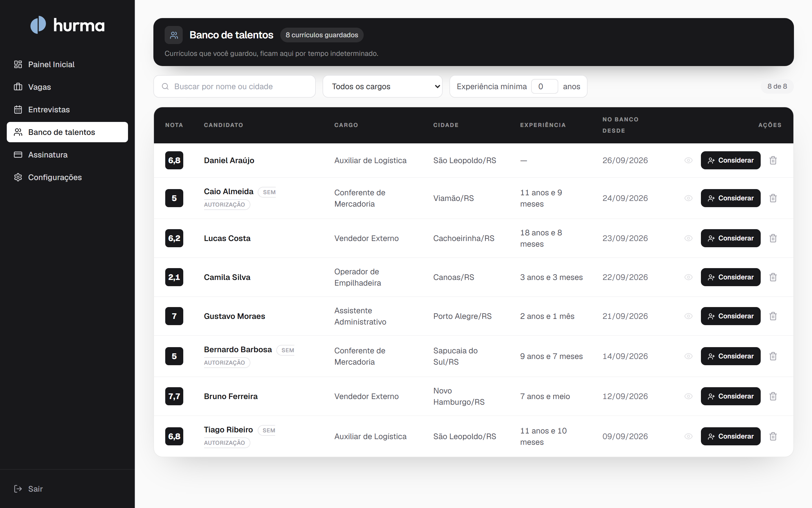Click eye icon for Bruno Ferreira
The width and height of the screenshot is (812, 508).
(x=688, y=396)
